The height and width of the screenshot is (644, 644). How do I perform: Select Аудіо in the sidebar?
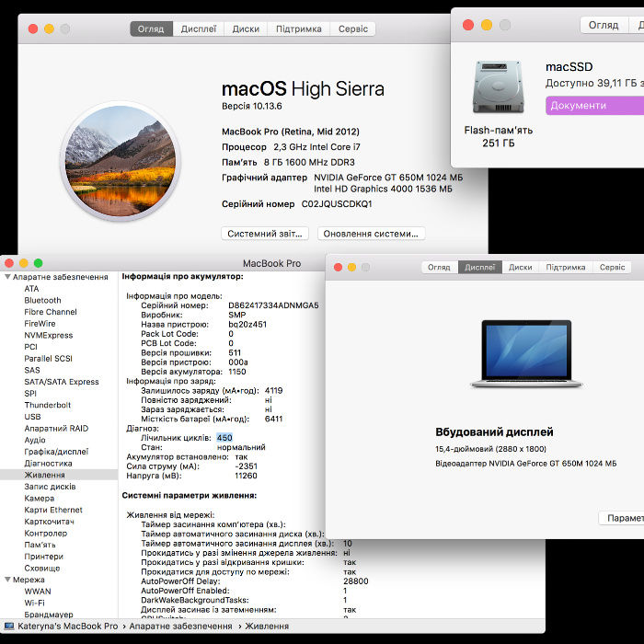(x=35, y=440)
